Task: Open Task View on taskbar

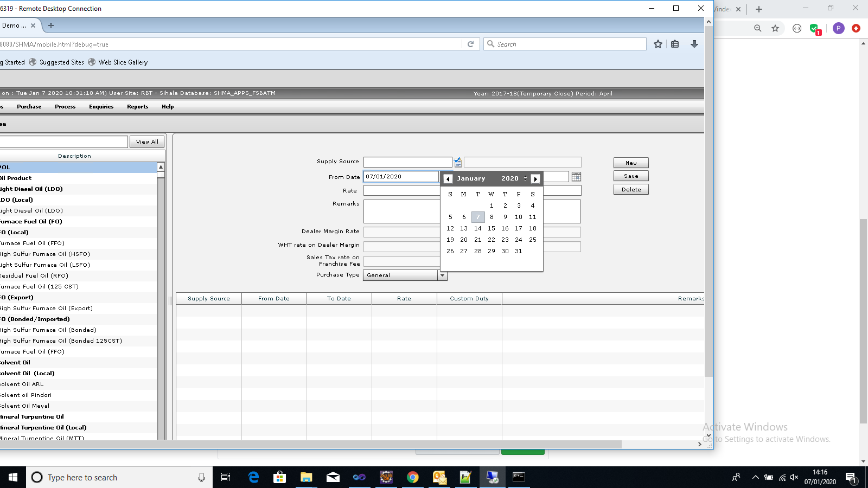Action: tap(226, 477)
